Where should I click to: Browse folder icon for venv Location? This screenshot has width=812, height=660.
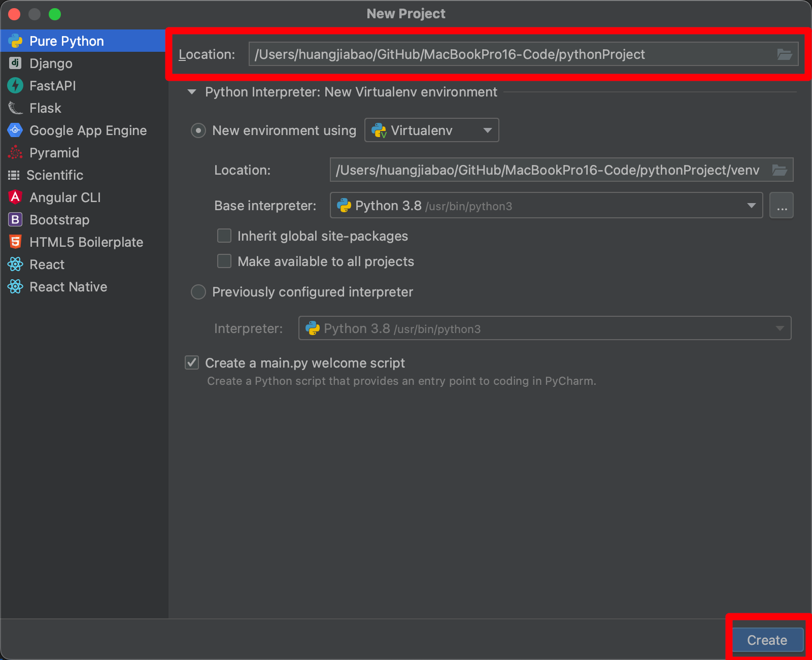point(780,170)
